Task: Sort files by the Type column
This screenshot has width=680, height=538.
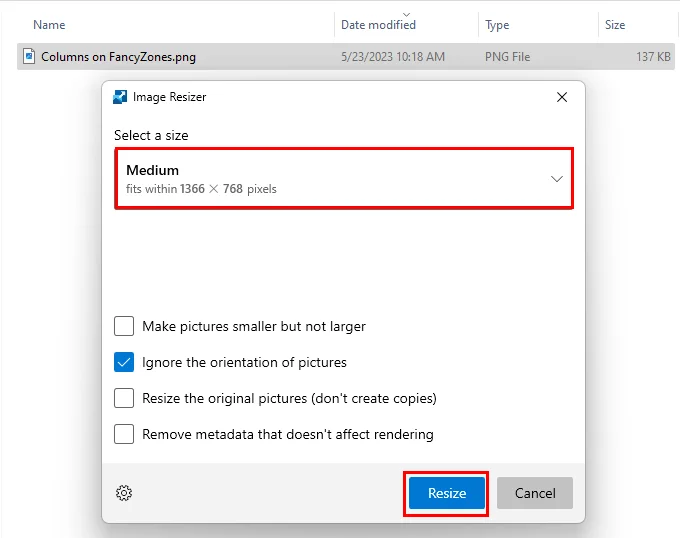Action: click(x=497, y=25)
